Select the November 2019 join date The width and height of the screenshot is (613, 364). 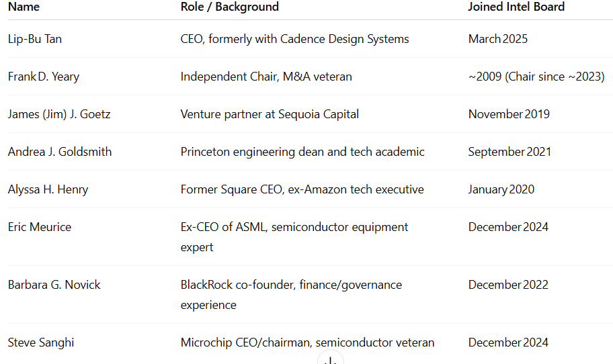[509, 114]
